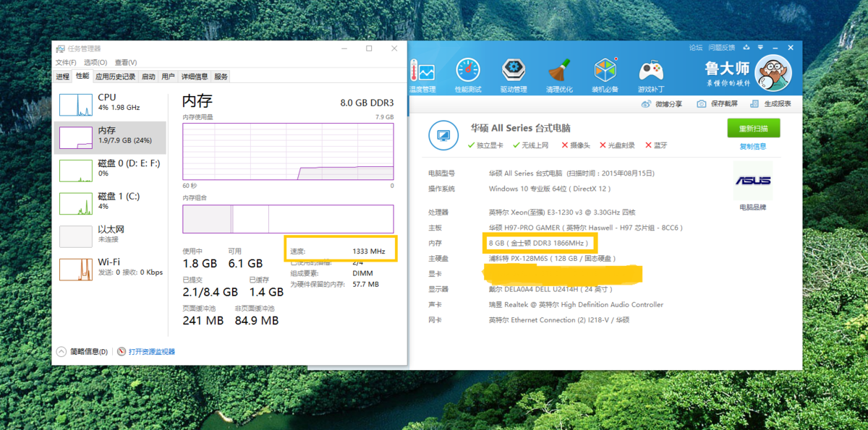Click 生成报表 to generate a report

point(771,104)
